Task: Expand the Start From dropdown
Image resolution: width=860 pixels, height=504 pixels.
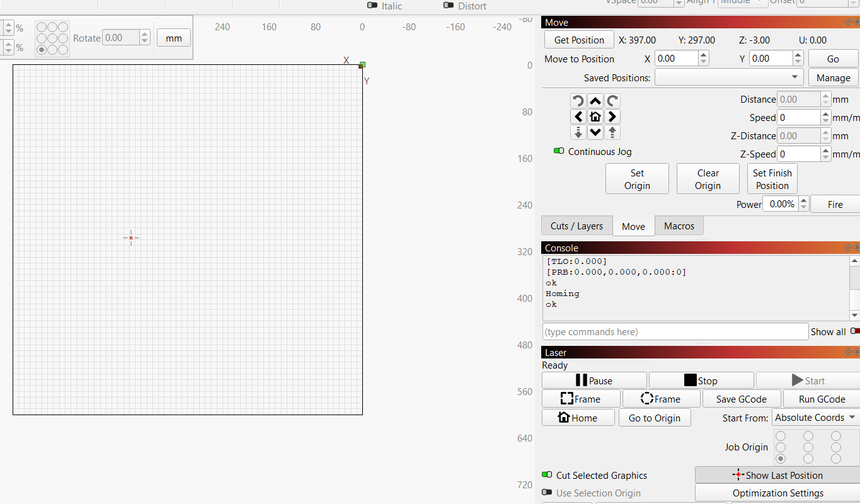Action: pyautogui.click(x=815, y=418)
